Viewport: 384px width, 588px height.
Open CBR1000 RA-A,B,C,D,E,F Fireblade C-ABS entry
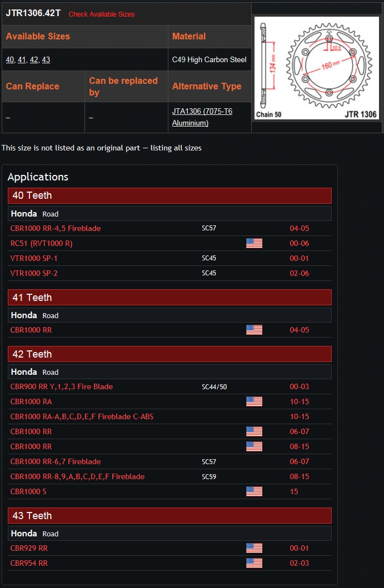tap(82, 416)
